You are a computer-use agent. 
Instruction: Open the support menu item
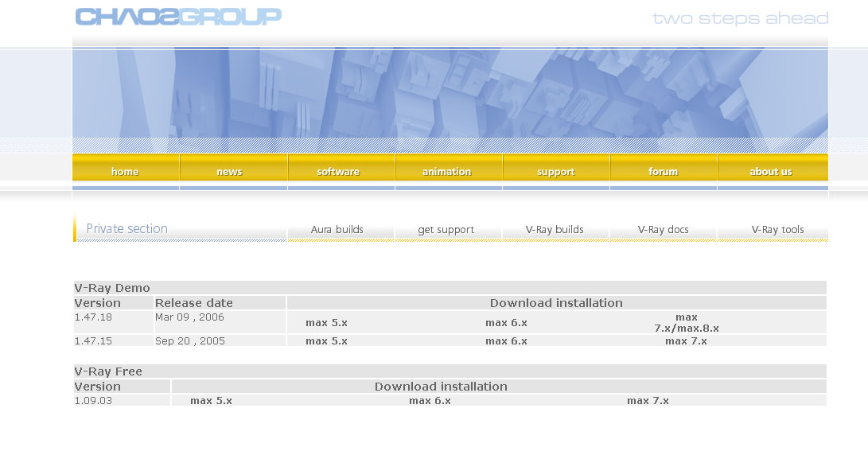[556, 168]
